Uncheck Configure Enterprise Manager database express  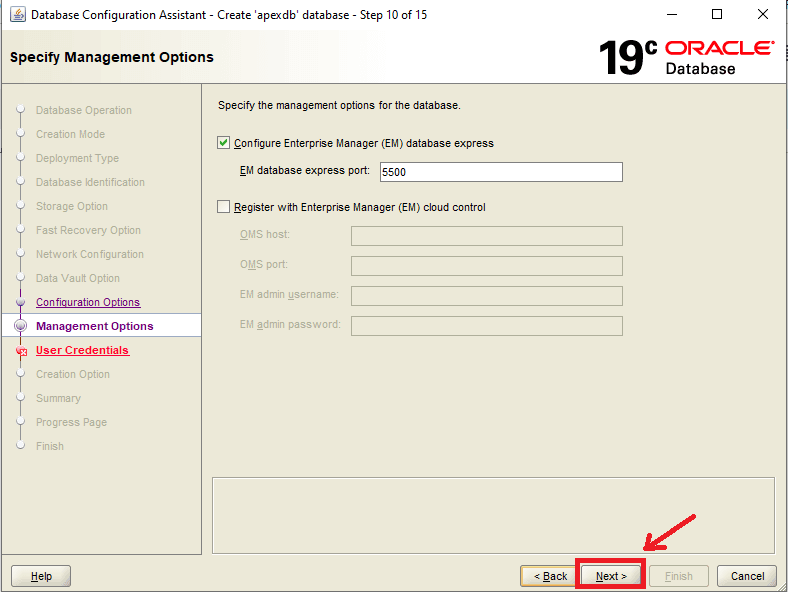224,143
